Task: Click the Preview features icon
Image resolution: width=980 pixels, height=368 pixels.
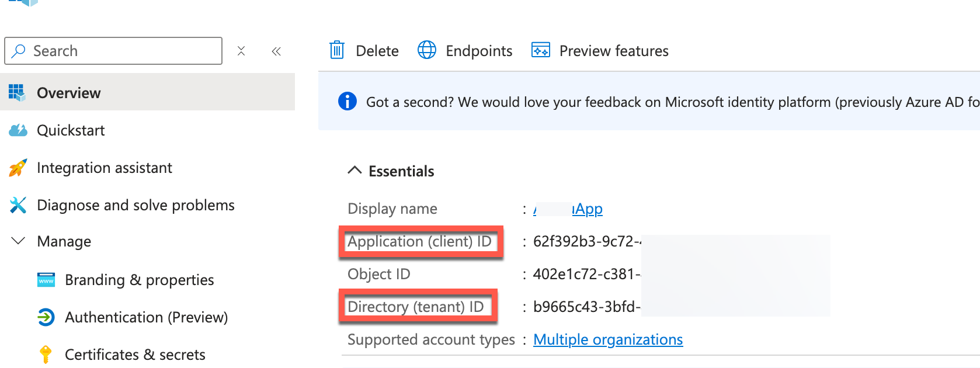Action: click(540, 50)
